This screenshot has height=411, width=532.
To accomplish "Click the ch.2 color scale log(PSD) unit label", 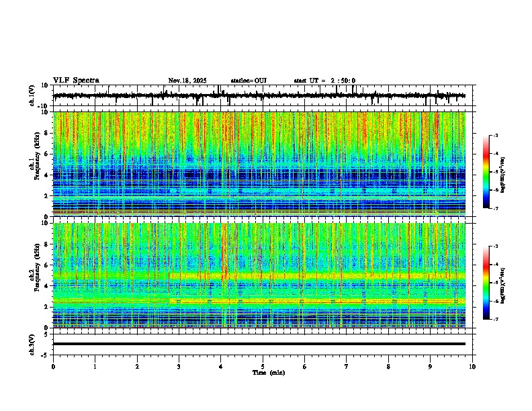I will 503,286.
